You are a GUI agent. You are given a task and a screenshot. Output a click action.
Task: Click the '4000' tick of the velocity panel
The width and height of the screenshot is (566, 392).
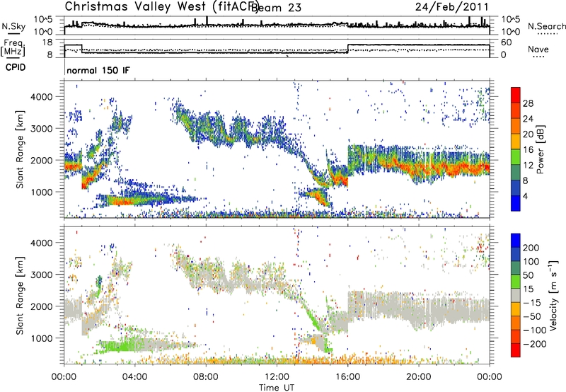tap(42, 243)
